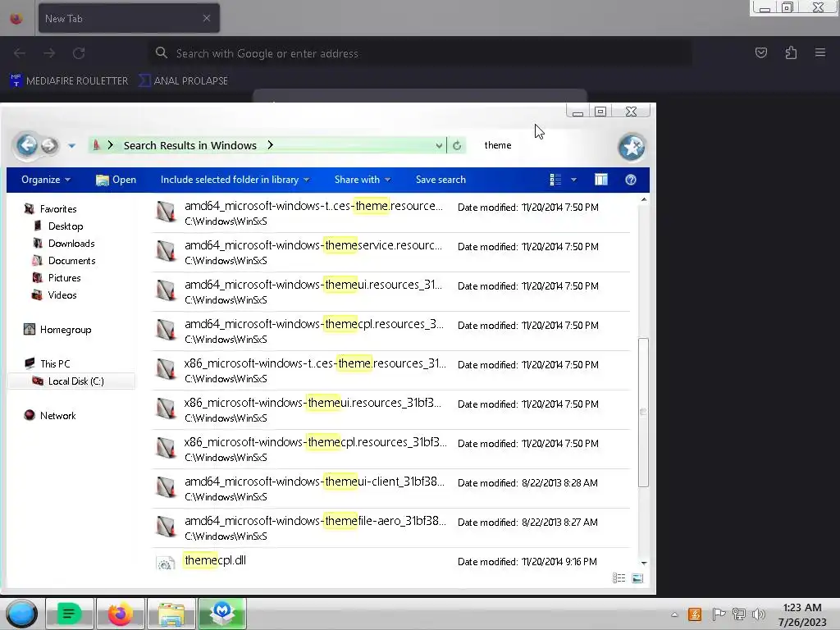Open Pocket in Firefox toolbar
The width and height of the screenshot is (840, 630).
pyautogui.click(x=761, y=52)
